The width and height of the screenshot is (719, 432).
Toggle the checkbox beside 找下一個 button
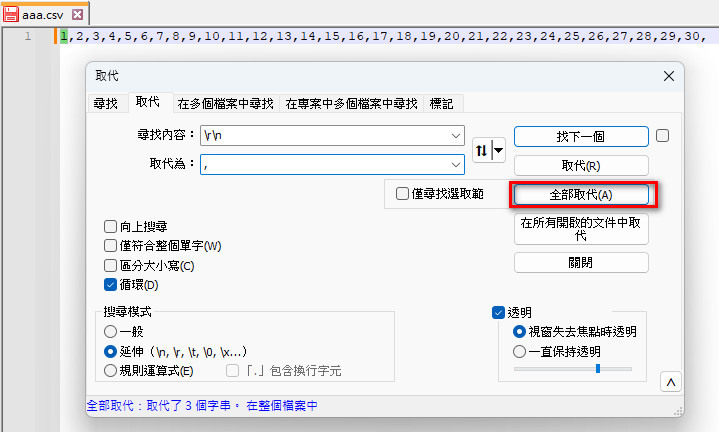click(662, 136)
